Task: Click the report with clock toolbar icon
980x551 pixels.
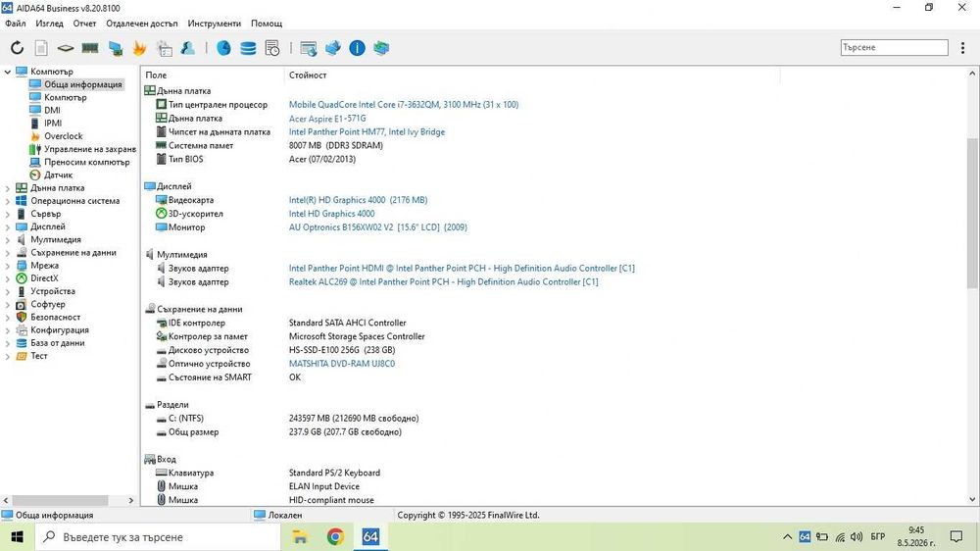Action: (272, 47)
